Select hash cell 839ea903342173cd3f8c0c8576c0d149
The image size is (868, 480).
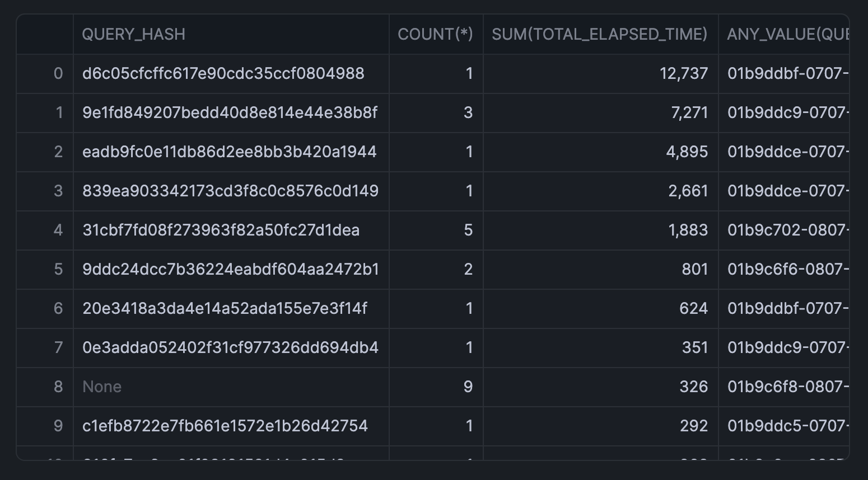230,191
